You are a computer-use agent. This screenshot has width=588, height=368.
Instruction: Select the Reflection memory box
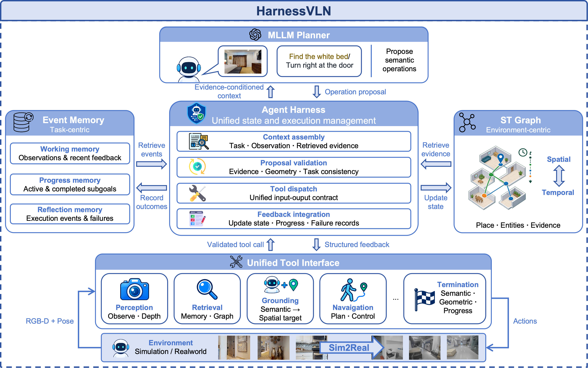coord(70,214)
